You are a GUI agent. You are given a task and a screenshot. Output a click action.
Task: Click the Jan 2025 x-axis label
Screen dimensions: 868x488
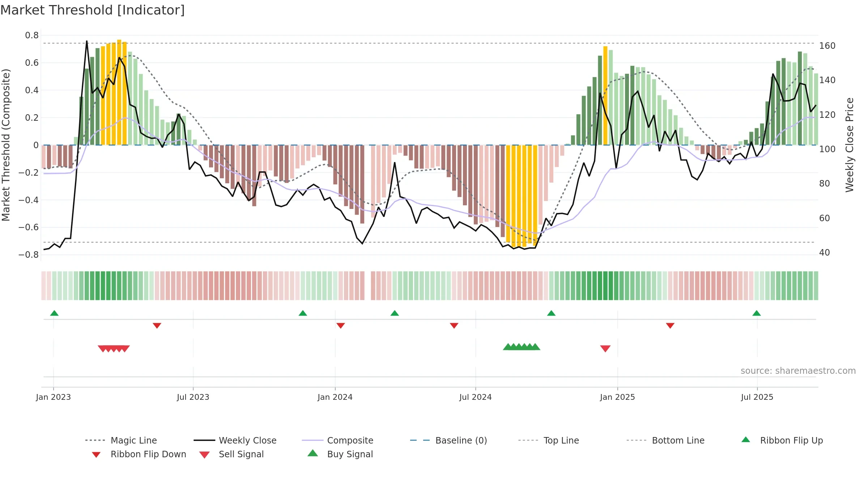pos(617,397)
